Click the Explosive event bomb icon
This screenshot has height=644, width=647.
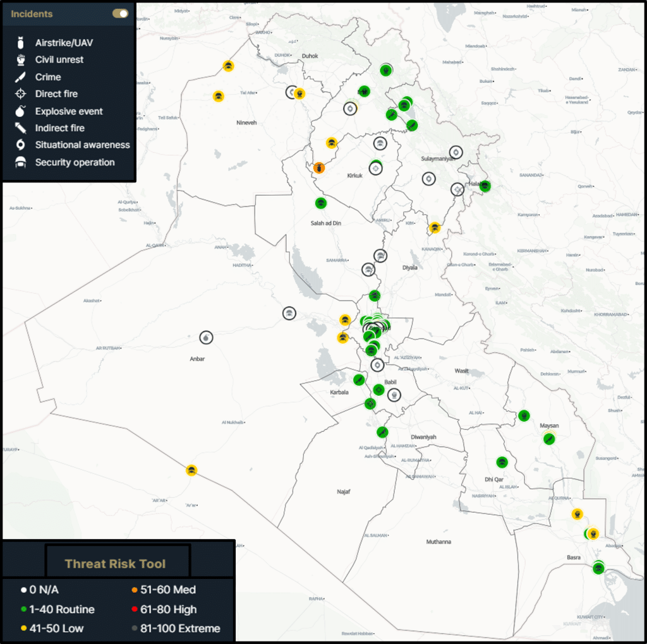coord(21,111)
